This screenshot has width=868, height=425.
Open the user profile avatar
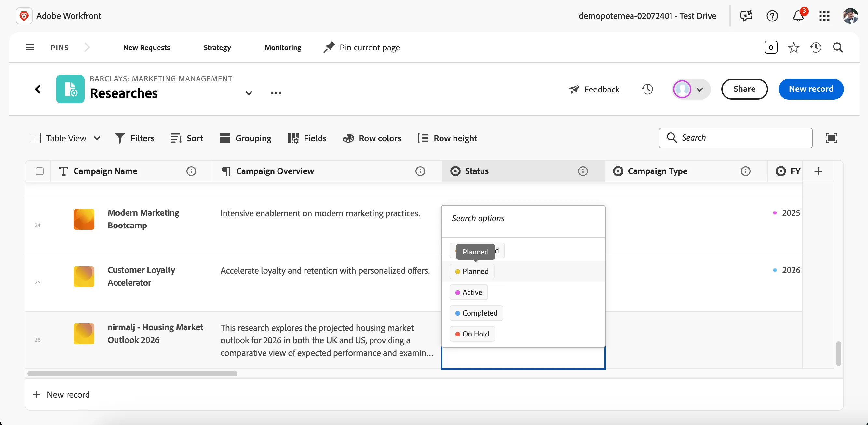(x=850, y=16)
